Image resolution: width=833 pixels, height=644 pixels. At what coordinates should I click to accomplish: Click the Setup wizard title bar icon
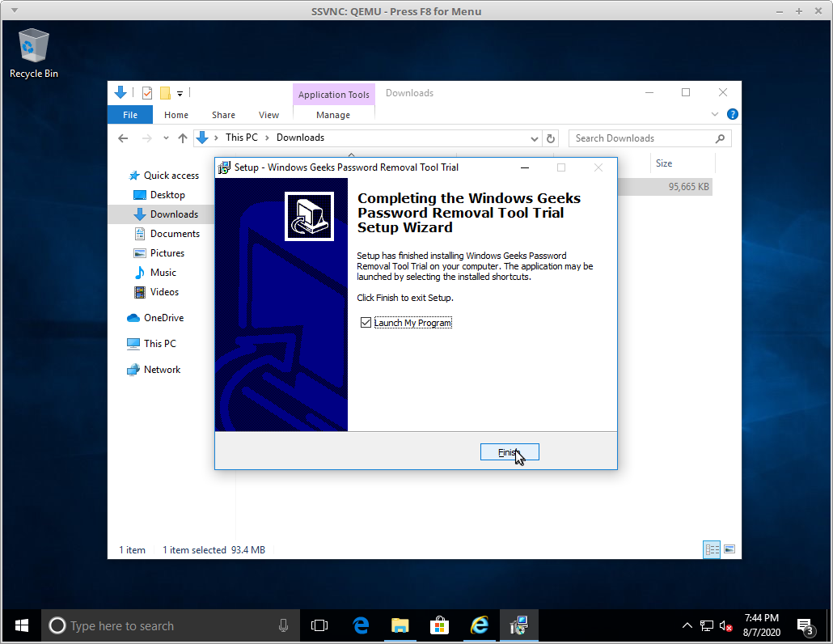click(x=224, y=168)
